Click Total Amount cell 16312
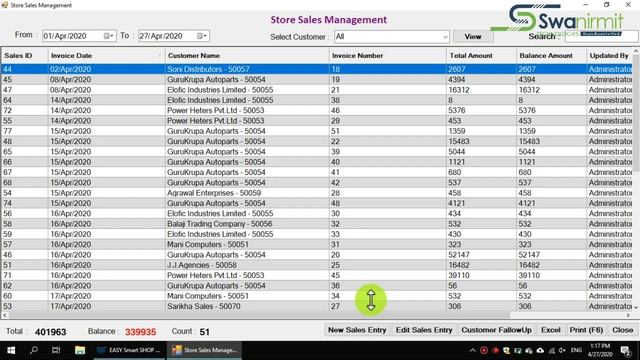Viewport: 640px width, 360px height. (481, 90)
